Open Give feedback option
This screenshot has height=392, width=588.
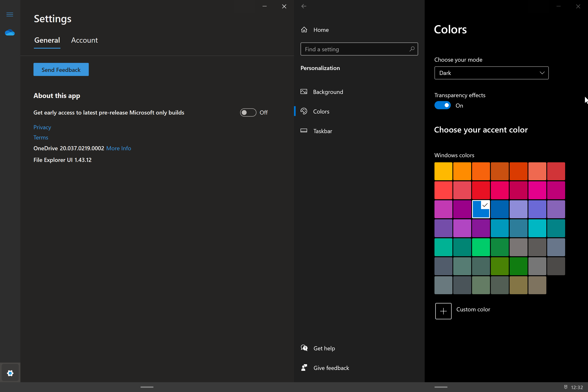(x=331, y=368)
